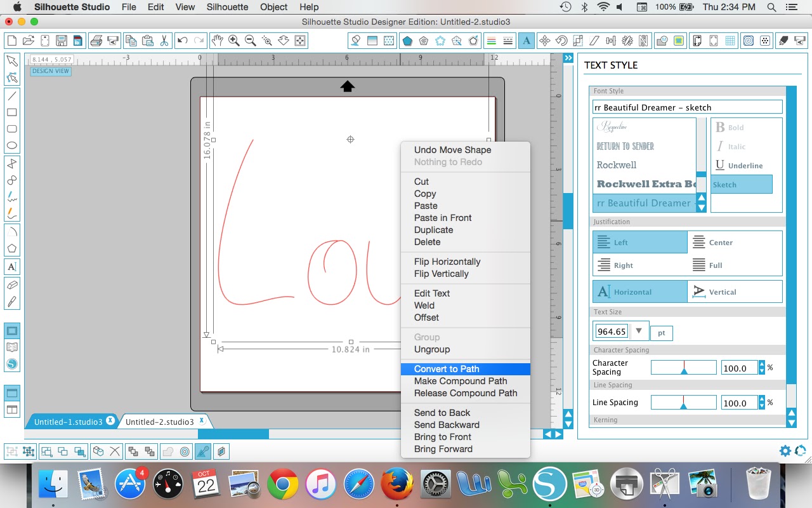
Task: Select the Scissors cut icon
Action: (x=164, y=41)
